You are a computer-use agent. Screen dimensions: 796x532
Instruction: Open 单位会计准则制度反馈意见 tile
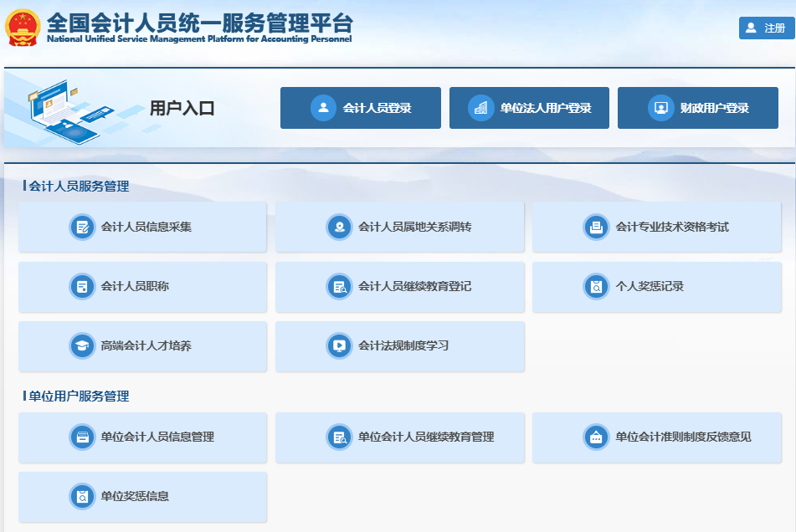(x=656, y=437)
